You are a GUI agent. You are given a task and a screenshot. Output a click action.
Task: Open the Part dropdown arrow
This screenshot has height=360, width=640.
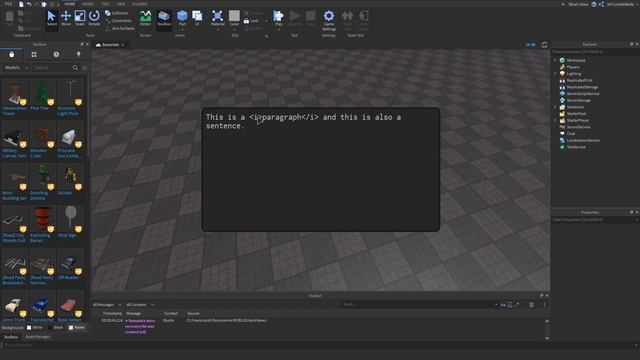182,29
